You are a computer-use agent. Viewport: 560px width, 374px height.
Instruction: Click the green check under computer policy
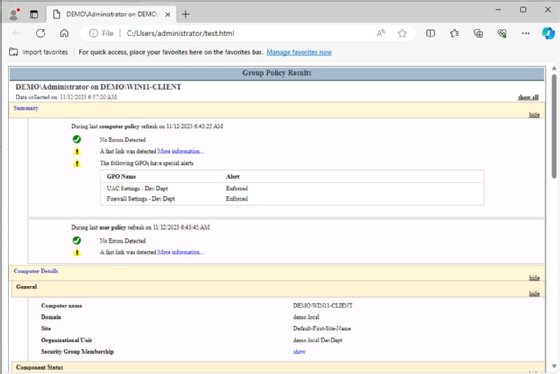pos(76,139)
